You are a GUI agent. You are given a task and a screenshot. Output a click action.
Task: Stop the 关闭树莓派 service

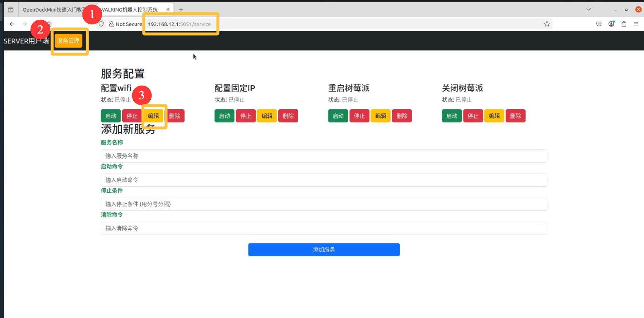tap(473, 116)
